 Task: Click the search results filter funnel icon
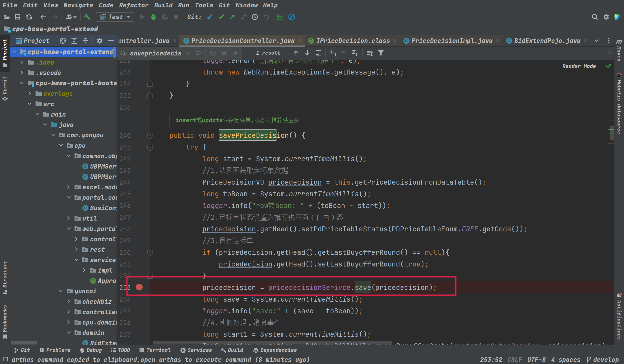[381, 53]
